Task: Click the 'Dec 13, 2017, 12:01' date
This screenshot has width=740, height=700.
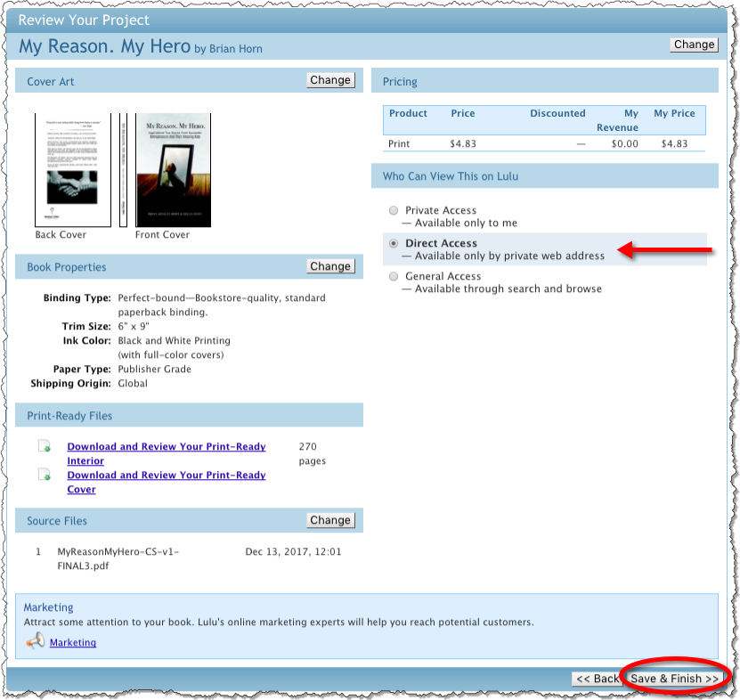Action: pyautogui.click(x=293, y=552)
